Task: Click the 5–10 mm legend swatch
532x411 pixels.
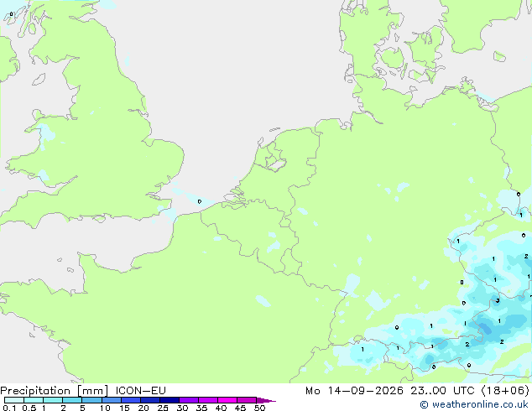Action: point(91,400)
